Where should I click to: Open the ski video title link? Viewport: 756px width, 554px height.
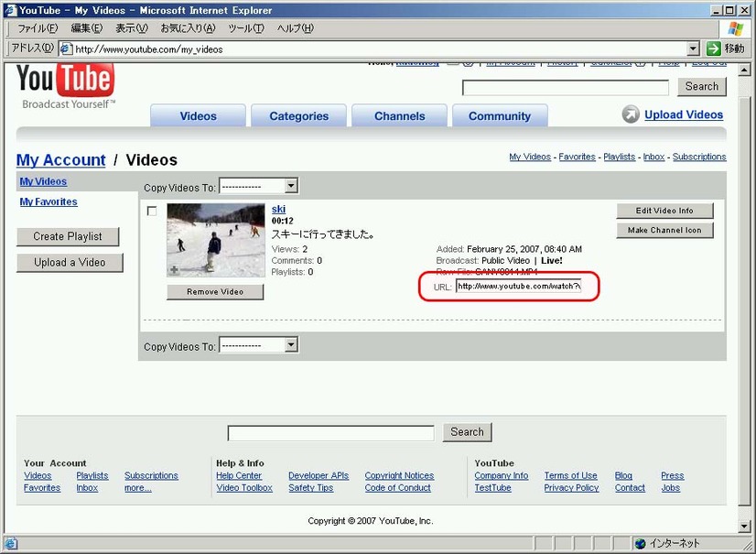(278, 209)
